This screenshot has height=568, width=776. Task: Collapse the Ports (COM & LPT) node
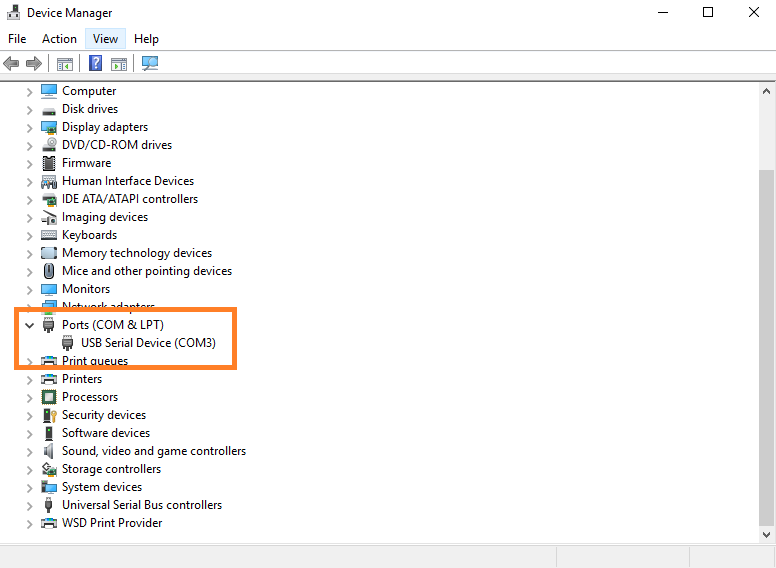(29, 325)
